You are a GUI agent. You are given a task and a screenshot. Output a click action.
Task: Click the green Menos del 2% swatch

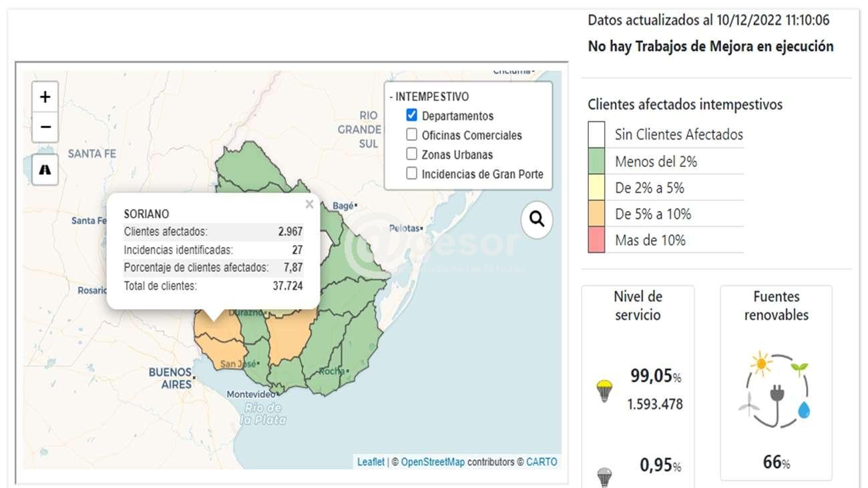point(596,161)
